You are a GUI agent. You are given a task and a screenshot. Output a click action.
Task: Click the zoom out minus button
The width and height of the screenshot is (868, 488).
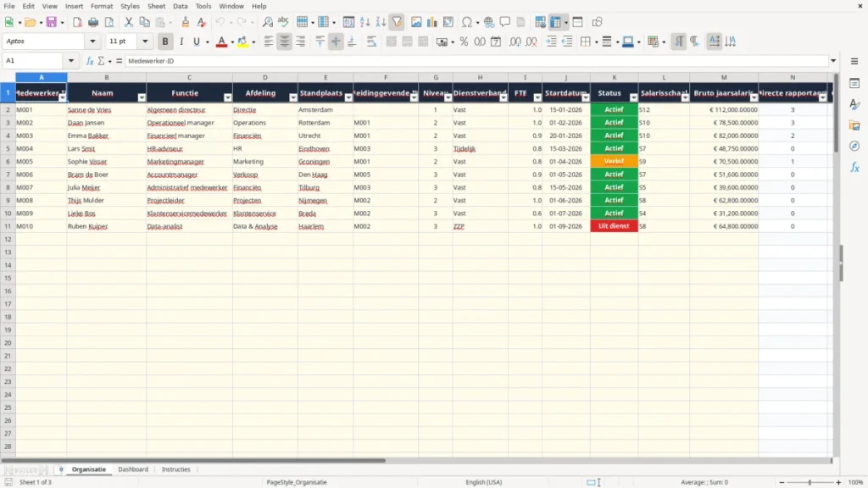point(782,482)
